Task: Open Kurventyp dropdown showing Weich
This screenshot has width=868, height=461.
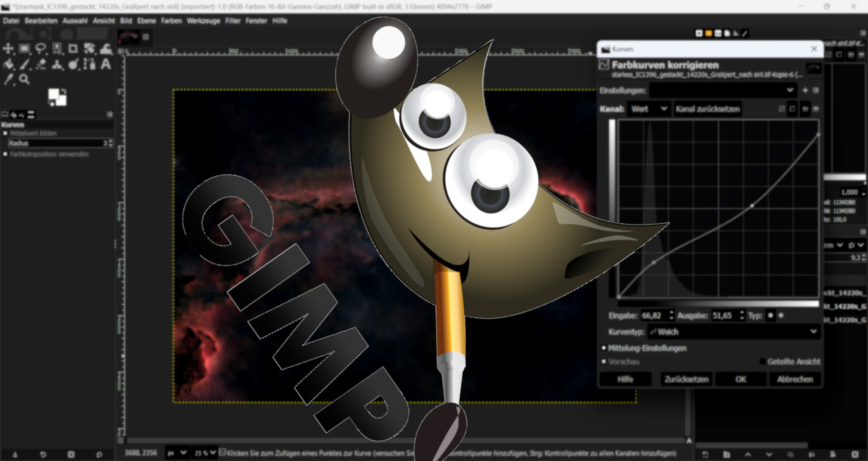Action: (734, 332)
